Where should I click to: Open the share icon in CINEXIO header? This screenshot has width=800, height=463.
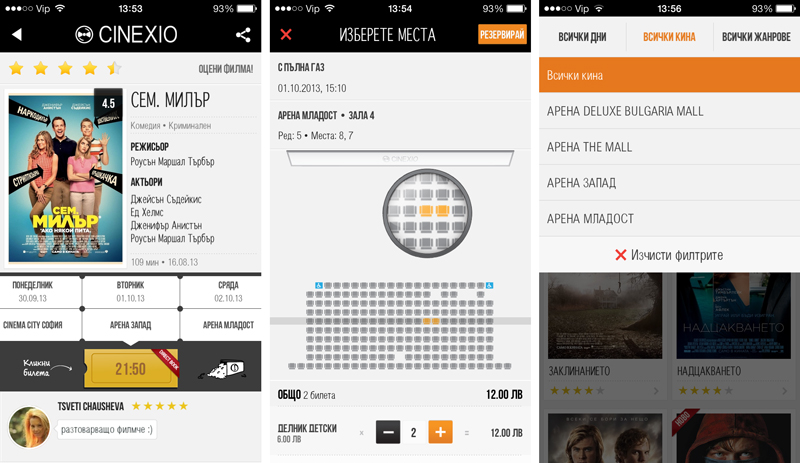(x=243, y=35)
